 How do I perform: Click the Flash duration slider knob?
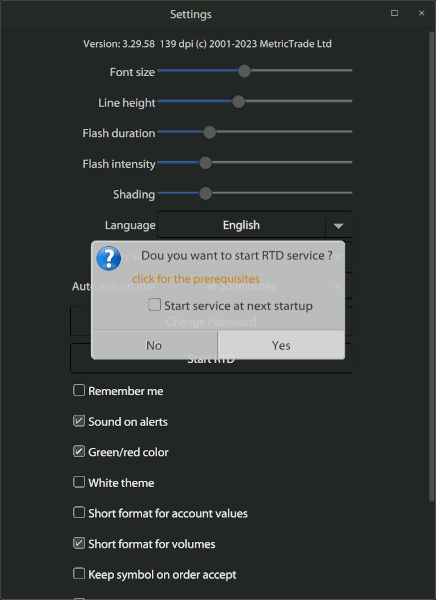[x=209, y=132]
